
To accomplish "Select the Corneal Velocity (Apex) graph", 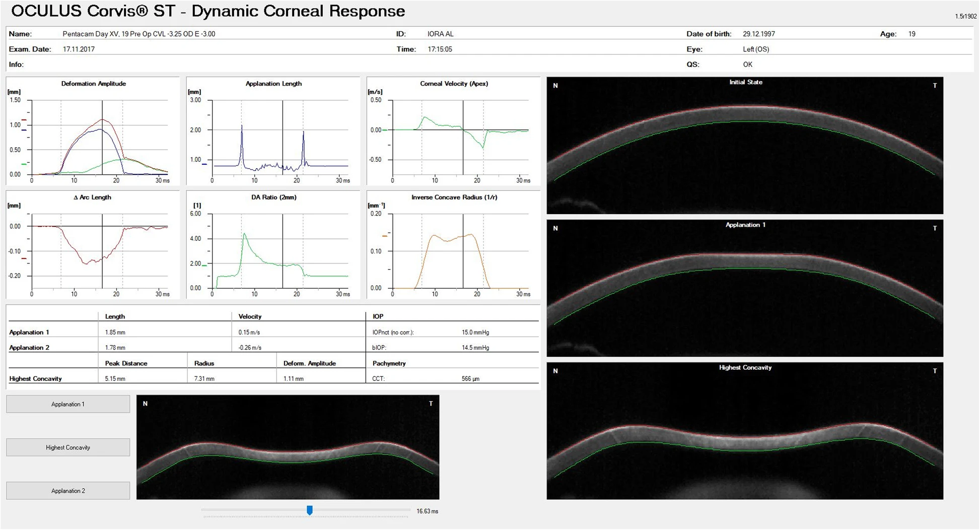I will point(453,131).
